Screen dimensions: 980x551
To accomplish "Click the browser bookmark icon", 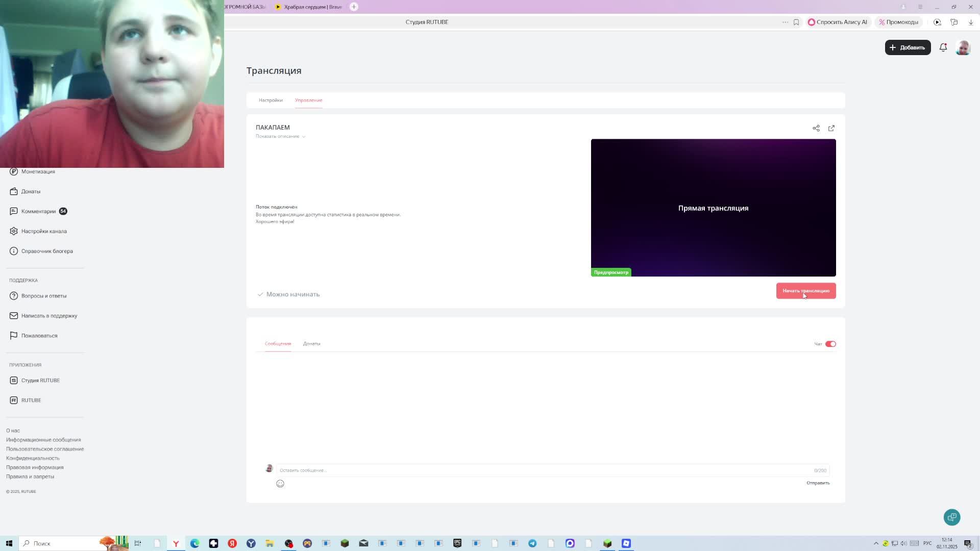I will [x=796, y=22].
